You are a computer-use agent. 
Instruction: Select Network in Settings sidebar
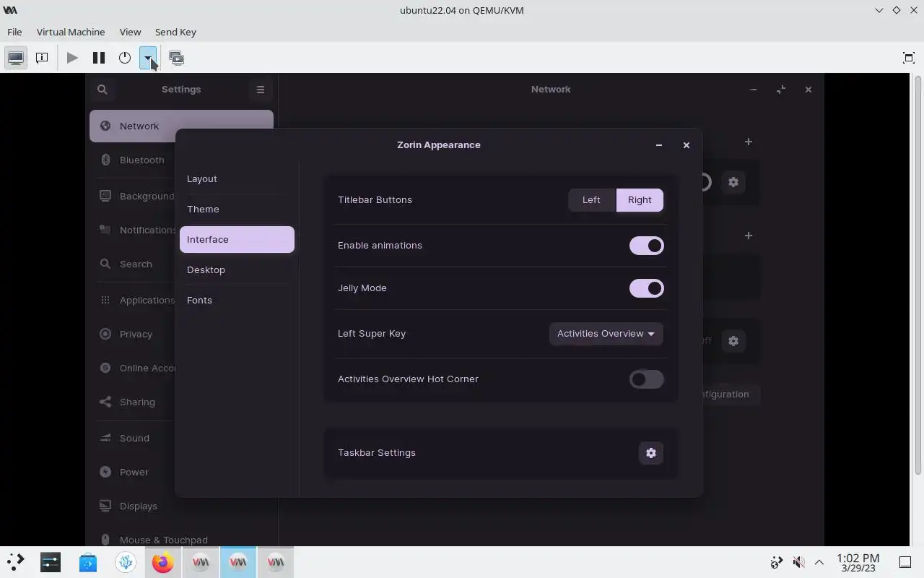click(181, 126)
